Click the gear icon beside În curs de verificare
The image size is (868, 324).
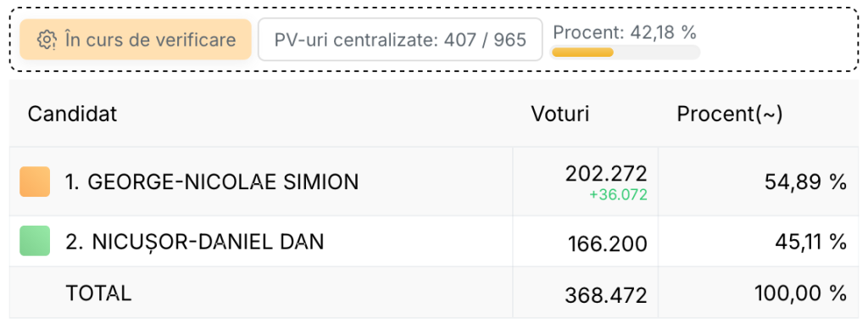(47, 40)
